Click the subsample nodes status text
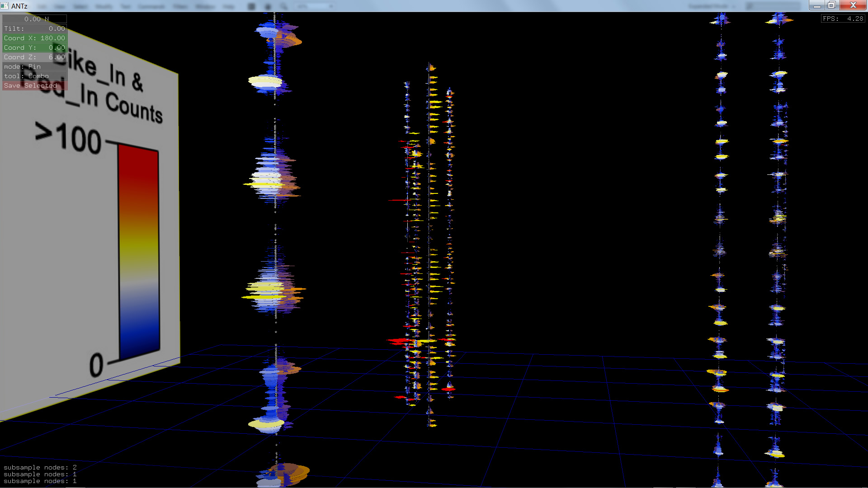Image resolution: width=868 pixels, height=488 pixels. coord(40,474)
